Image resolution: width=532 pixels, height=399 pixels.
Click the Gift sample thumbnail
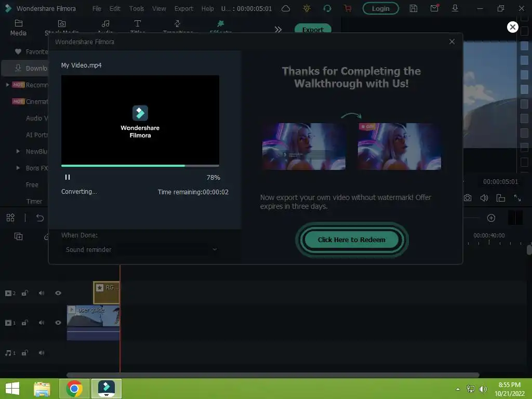pyautogui.click(x=400, y=146)
